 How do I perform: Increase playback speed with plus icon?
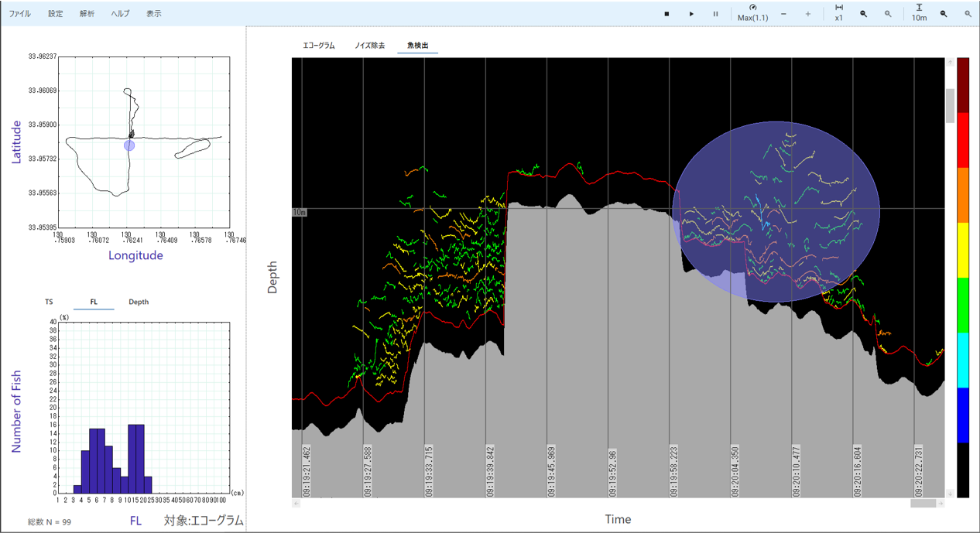point(808,14)
